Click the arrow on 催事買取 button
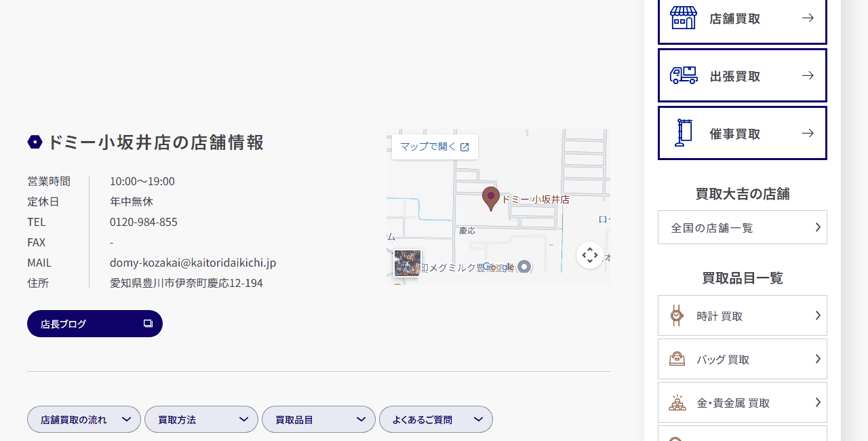 click(808, 133)
